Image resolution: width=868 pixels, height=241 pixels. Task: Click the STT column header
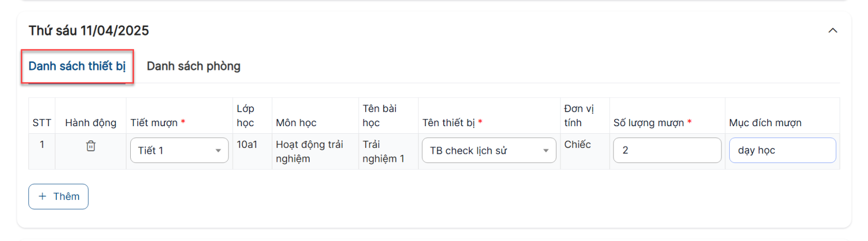point(42,123)
